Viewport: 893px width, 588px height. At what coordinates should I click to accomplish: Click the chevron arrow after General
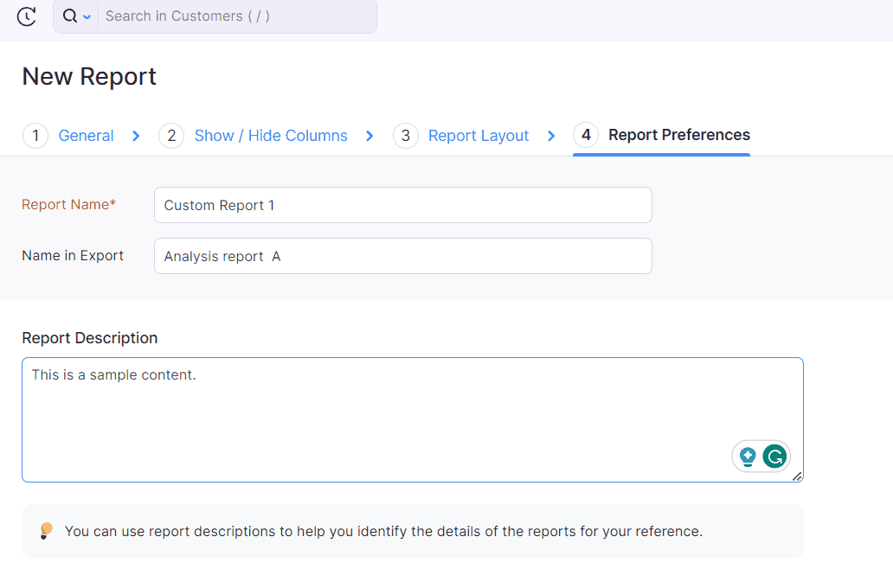136,136
